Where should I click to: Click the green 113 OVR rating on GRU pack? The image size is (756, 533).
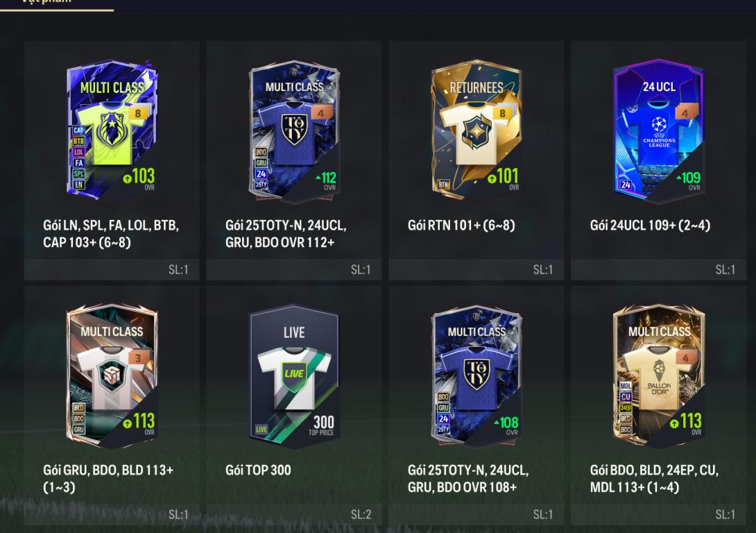139,421
